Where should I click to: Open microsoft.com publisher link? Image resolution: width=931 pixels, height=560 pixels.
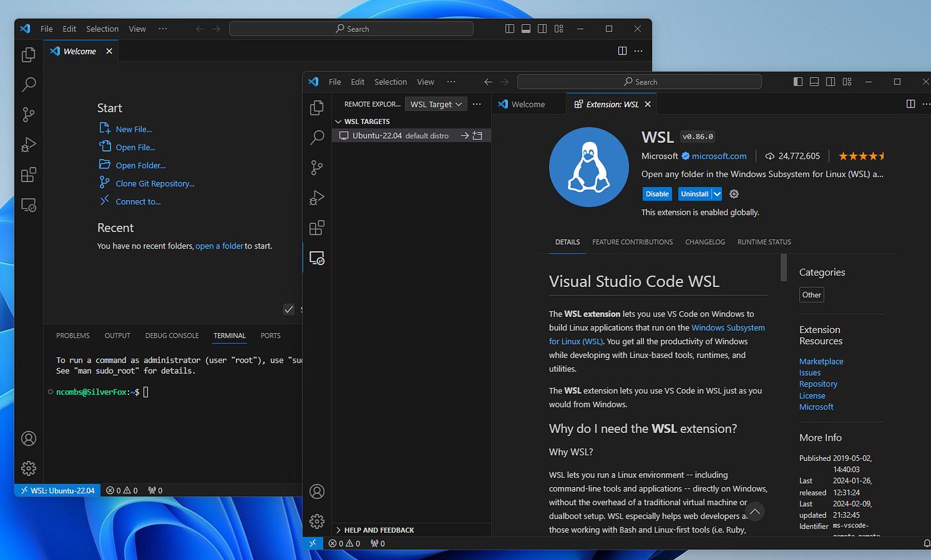[719, 156]
